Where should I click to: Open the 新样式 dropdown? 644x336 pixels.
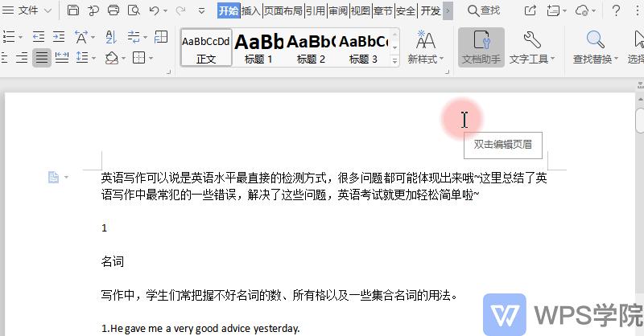pos(426,47)
